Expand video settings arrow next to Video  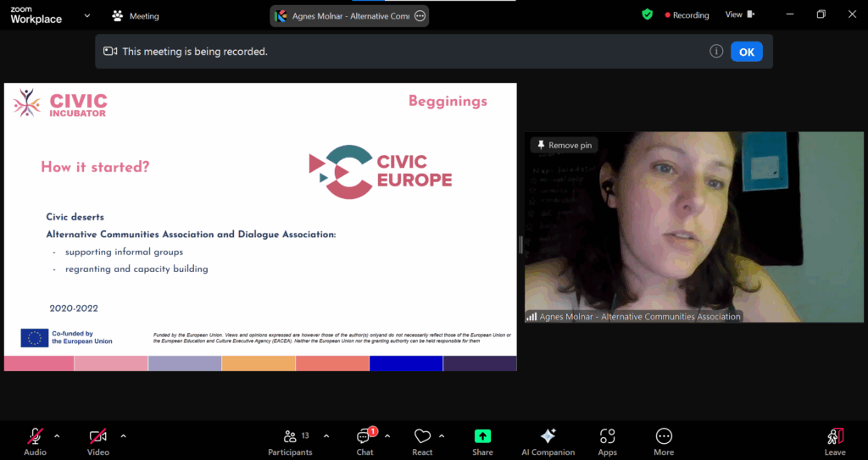point(123,436)
